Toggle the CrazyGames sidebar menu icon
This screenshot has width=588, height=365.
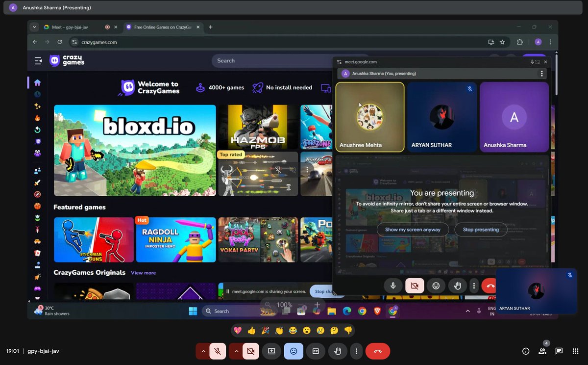coord(38,61)
